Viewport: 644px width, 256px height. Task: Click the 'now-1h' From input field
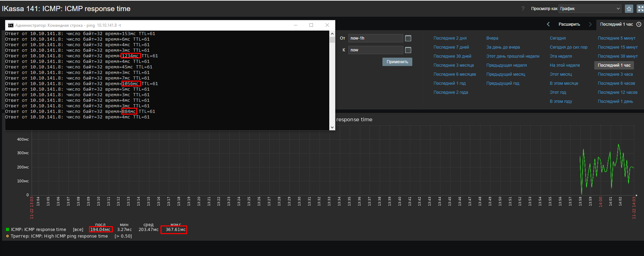pos(375,38)
